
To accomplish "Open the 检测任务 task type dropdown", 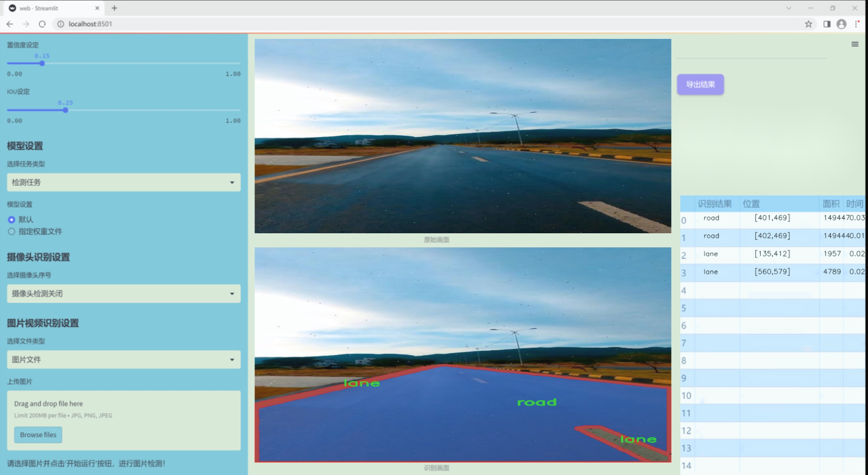I will 124,182.
